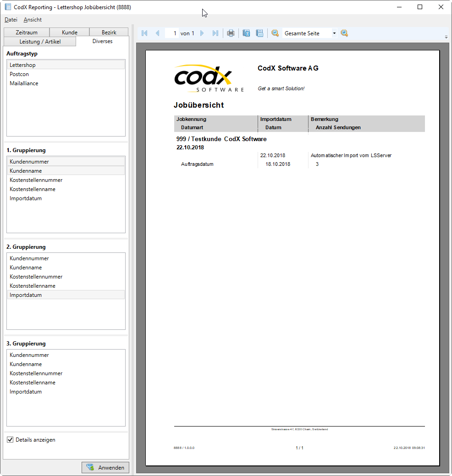Switch to the Zeitraum tab
The width and height of the screenshot is (452, 476).
point(27,32)
